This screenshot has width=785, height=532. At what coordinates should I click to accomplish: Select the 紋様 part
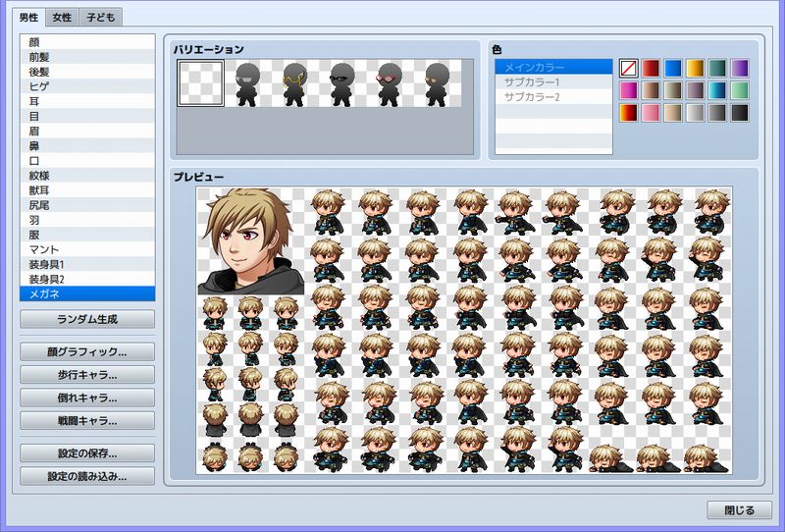[87, 176]
